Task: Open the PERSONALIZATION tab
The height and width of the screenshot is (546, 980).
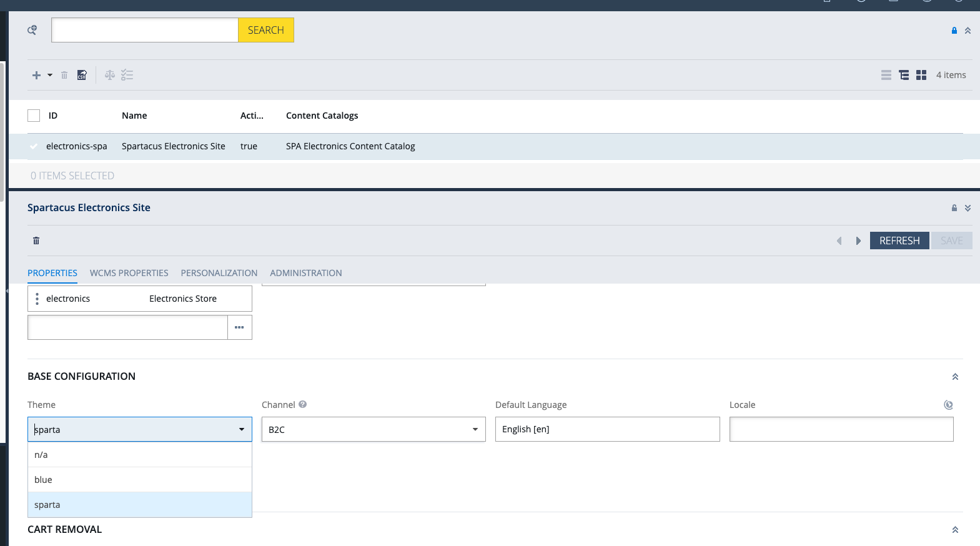Action: (x=219, y=273)
